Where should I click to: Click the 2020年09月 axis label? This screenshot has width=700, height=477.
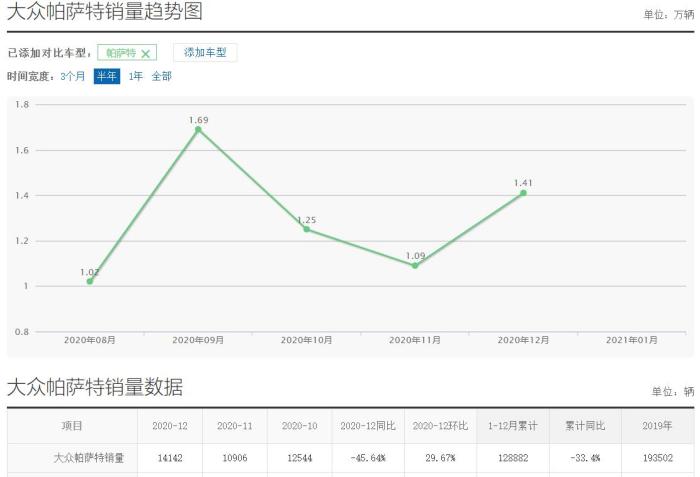point(198,340)
